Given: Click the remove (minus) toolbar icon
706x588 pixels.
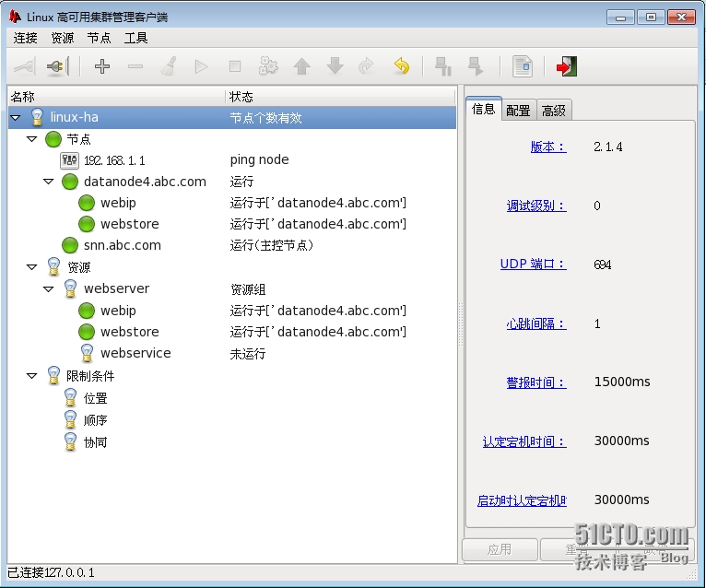Looking at the screenshot, I should (x=135, y=66).
